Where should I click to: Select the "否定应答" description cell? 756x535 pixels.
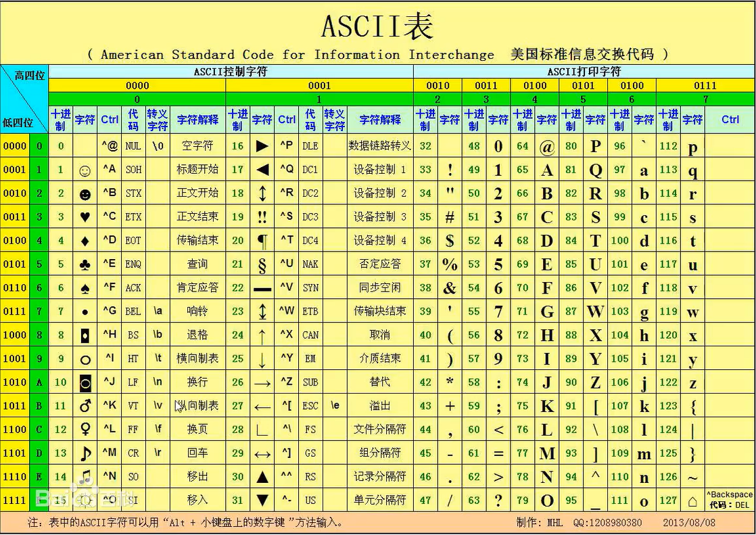click(x=380, y=263)
